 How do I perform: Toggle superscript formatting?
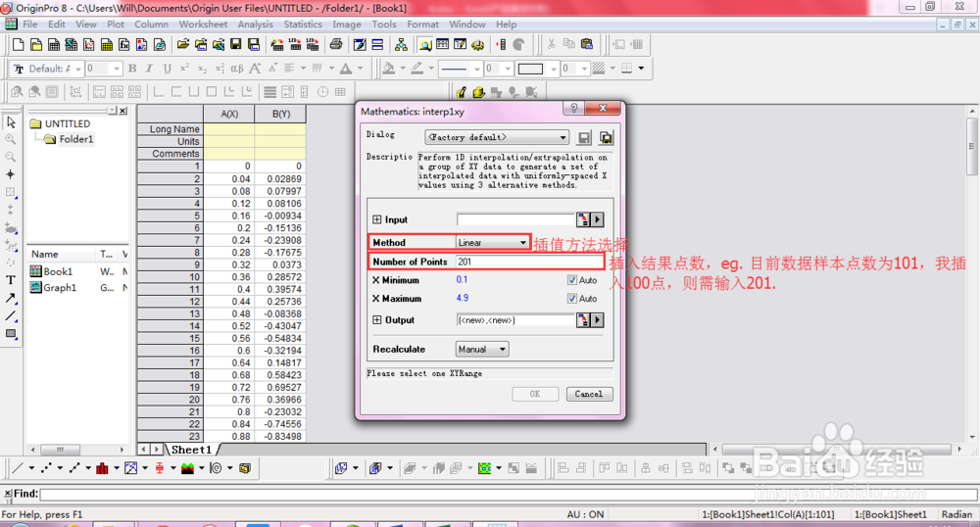point(184,68)
